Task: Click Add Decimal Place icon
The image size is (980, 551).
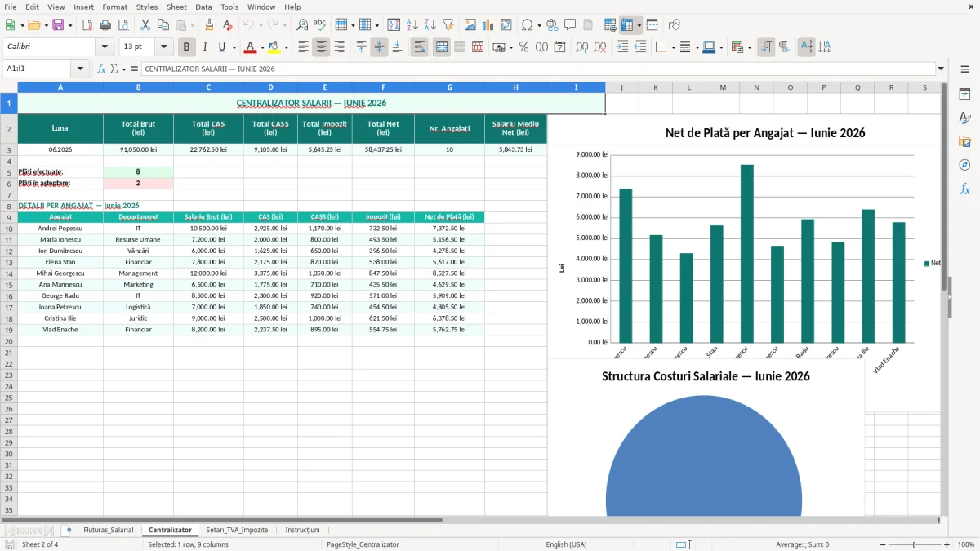Action: coord(583,47)
